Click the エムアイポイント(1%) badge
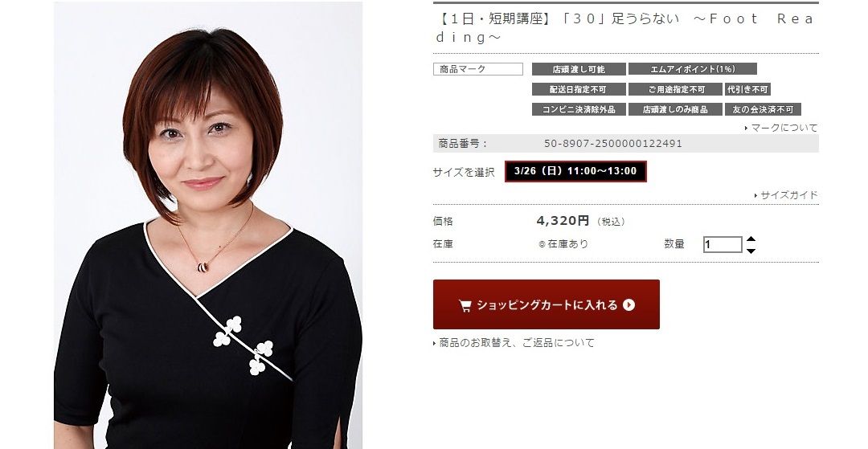 click(693, 69)
